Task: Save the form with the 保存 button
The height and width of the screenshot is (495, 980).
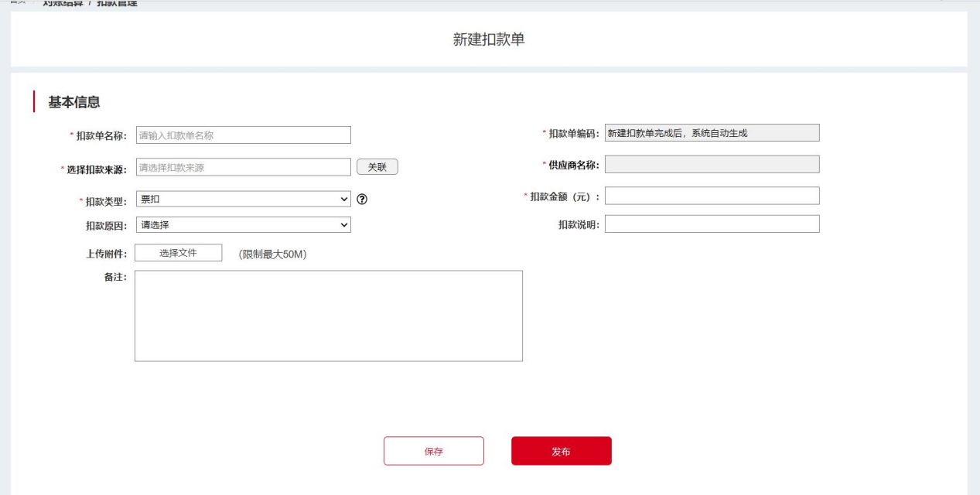Action: 434,452
